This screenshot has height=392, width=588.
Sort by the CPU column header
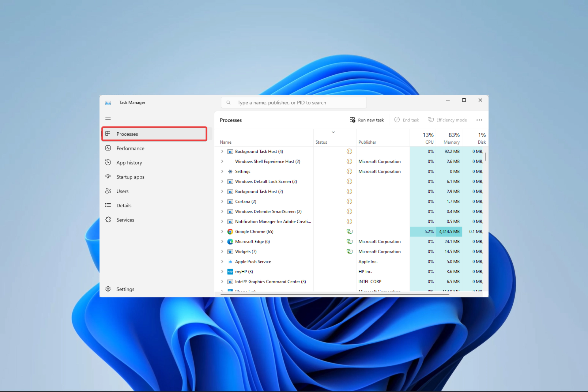(423, 138)
